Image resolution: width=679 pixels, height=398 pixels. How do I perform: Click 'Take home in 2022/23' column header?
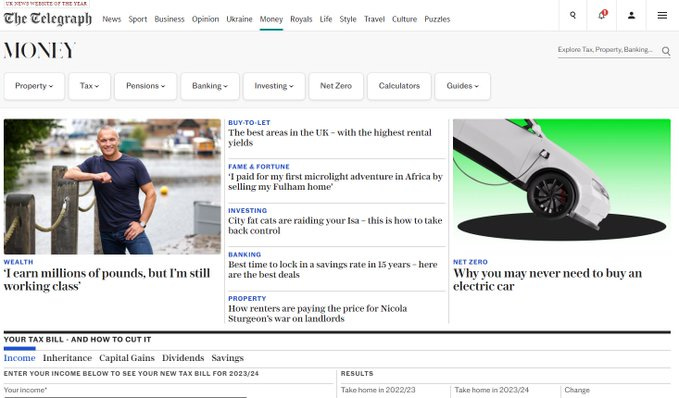click(x=378, y=390)
